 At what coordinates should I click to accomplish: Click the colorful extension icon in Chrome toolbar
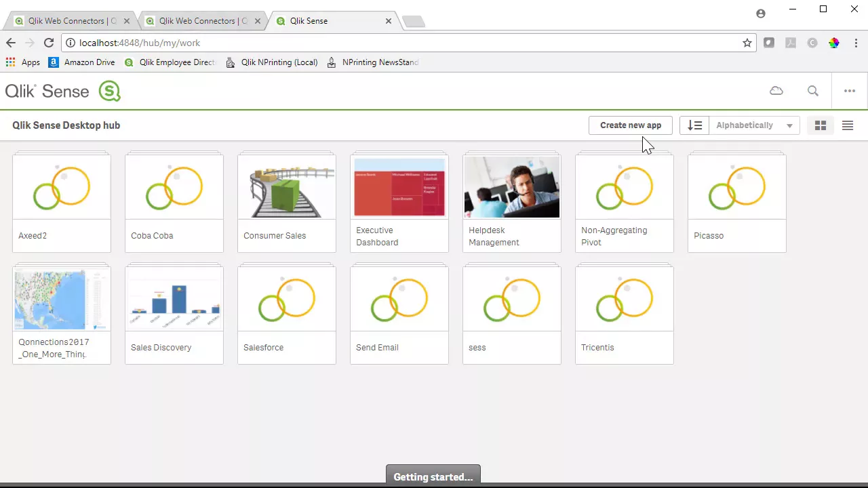pyautogui.click(x=834, y=43)
